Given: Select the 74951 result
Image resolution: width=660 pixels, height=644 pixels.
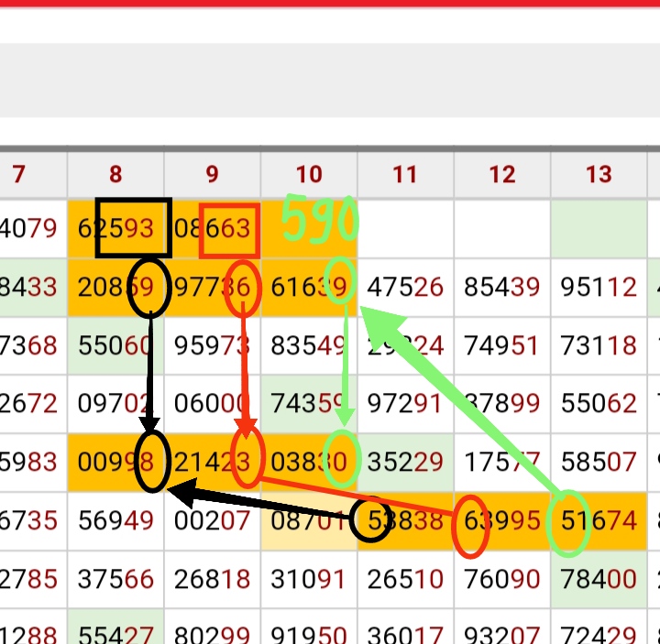Looking at the screenshot, I should coord(502,345).
